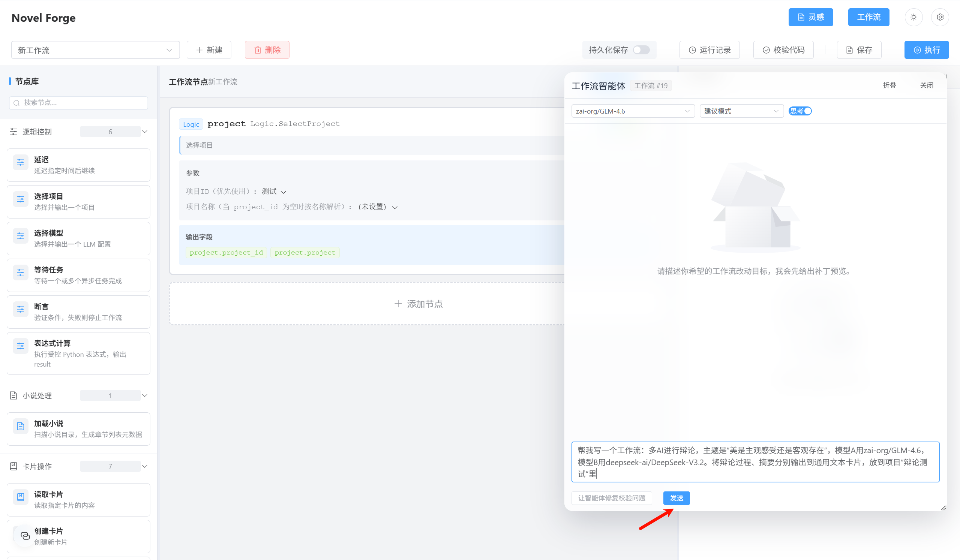Click the 选择模型 node icon
960x560 pixels.
tap(21, 236)
